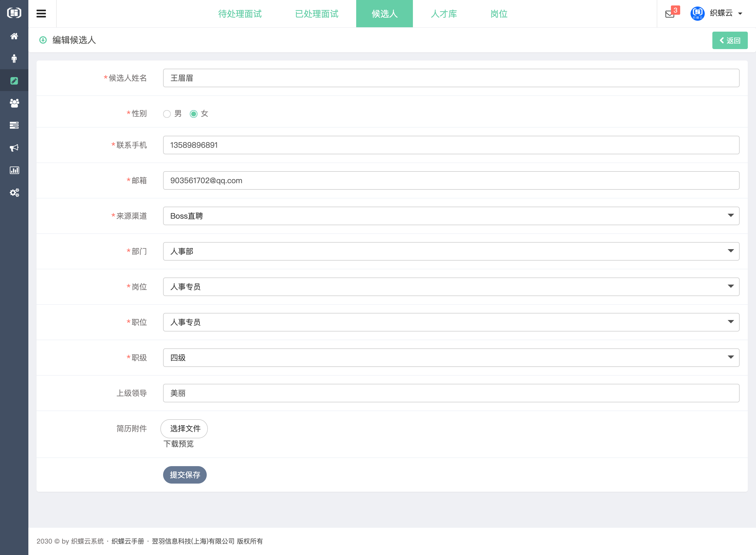Open the gears settings icon in sidebar

coord(14,192)
